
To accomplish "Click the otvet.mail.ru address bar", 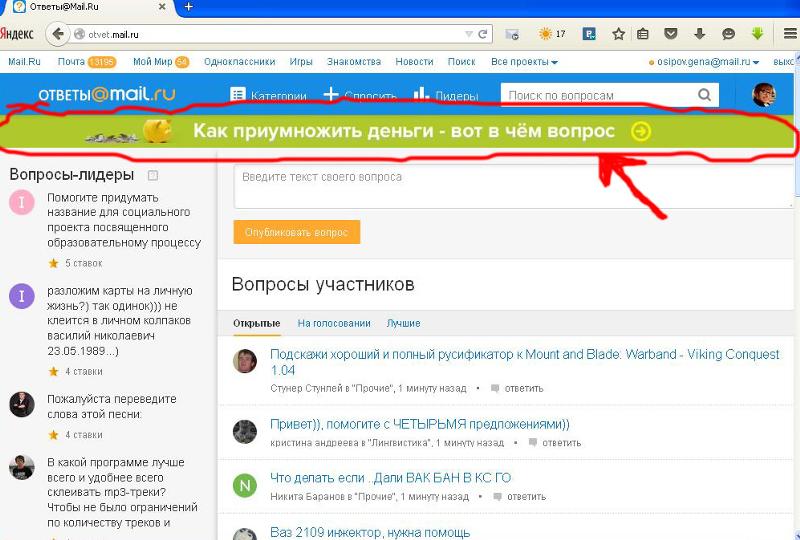I will coord(276,34).
